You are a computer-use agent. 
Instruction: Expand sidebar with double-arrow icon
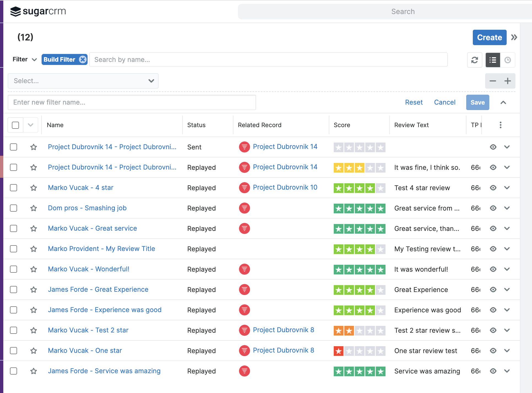(514, 37)
